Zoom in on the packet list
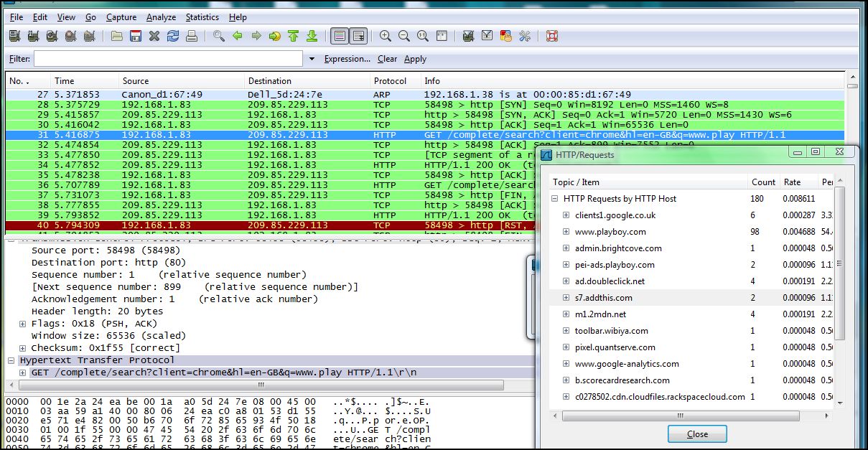The image size is (868, 450). tap(384, 35)
